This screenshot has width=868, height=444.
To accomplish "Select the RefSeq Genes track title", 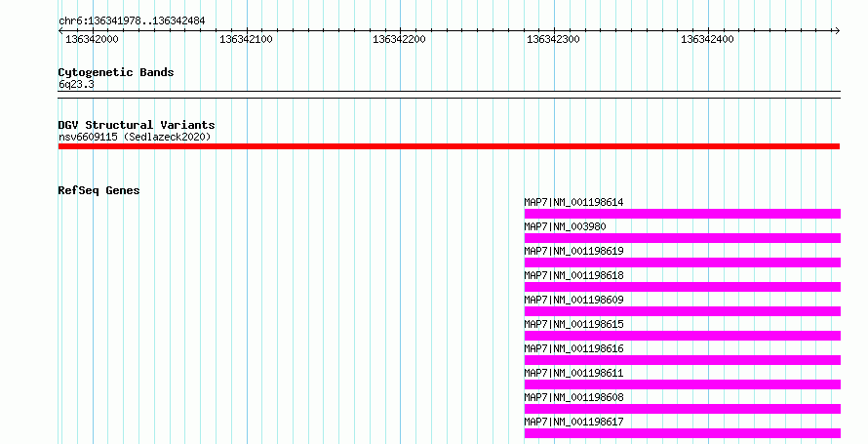I will coord(99,190).
